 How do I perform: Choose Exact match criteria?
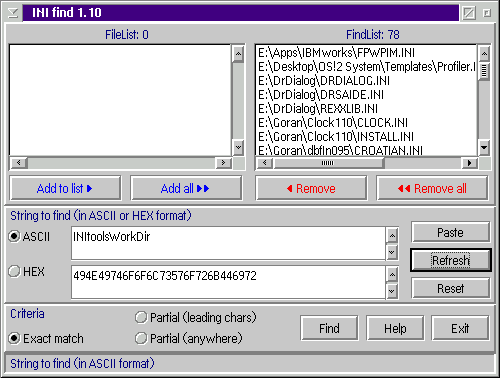click(46, 338)
